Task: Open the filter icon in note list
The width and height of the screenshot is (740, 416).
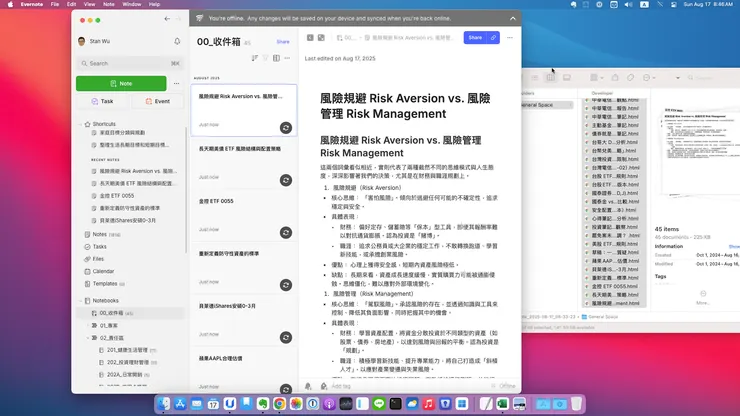Action: [265, 58]
